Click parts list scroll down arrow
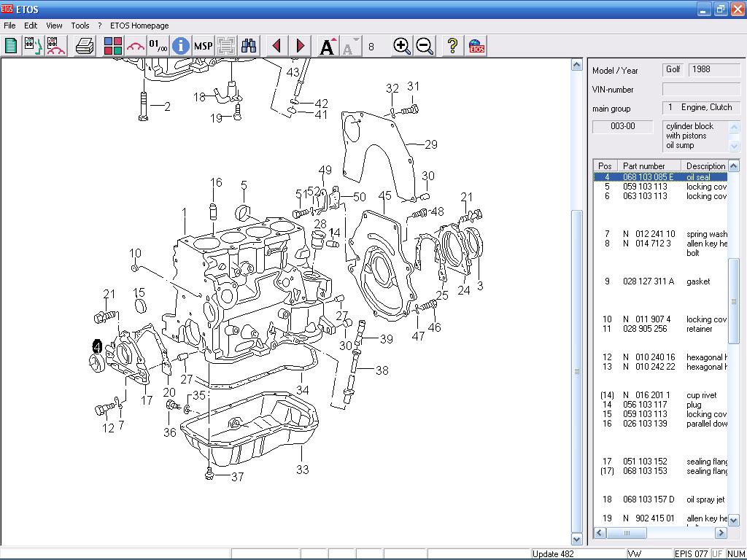Screen dimensions: 747x560 coord(734,521)
